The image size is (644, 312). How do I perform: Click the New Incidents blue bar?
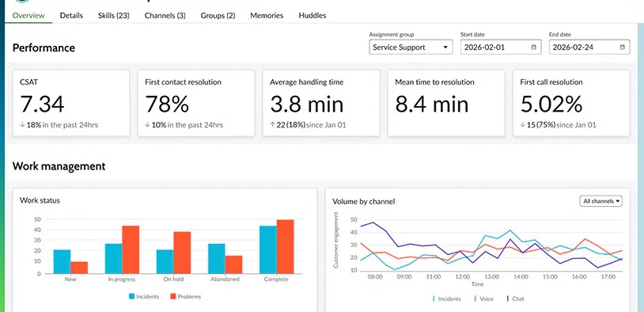[x=62, y=261]
